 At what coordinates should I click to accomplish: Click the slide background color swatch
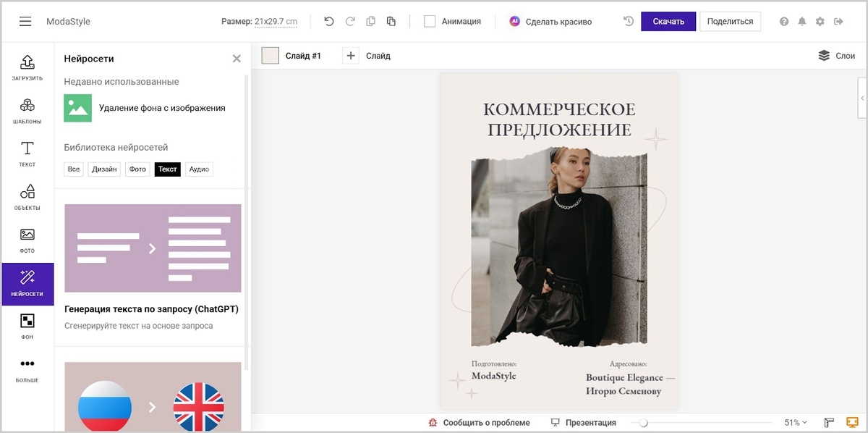(x=271, y=56)
